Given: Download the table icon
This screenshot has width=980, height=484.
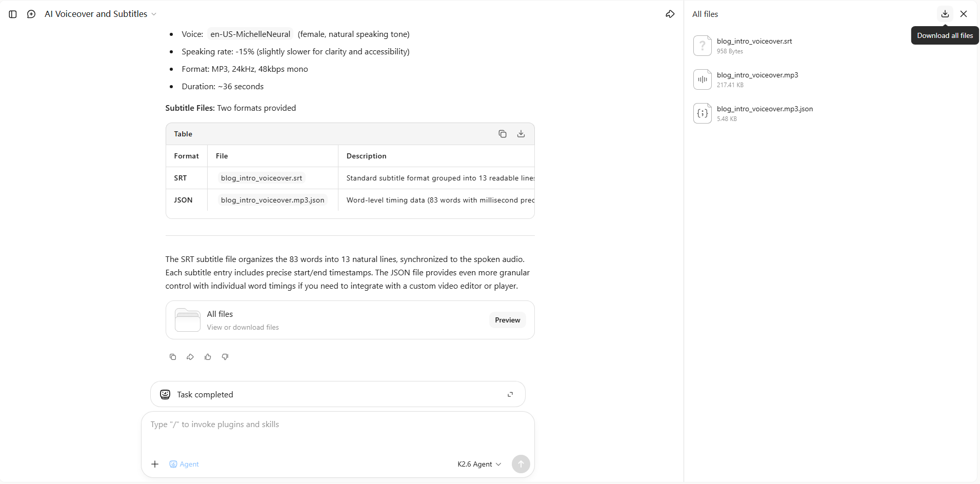Looking at the screenshot, I should (521, 134).
